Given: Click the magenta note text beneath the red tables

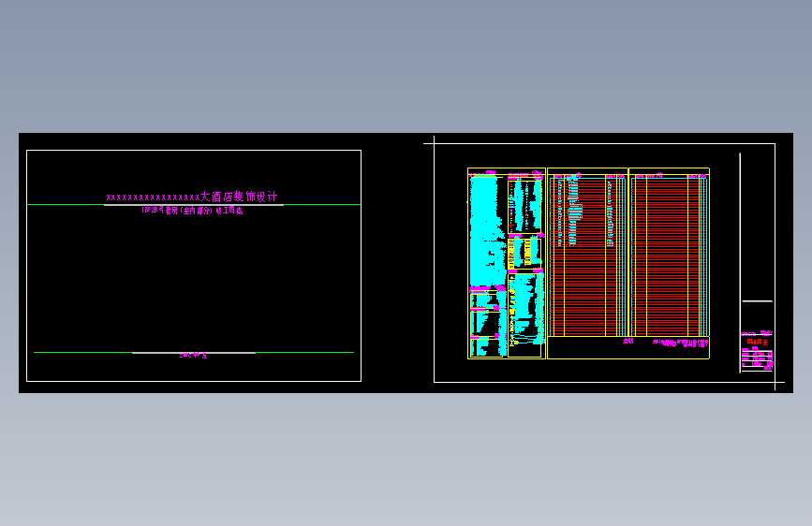Looking at the screenshot, I should pos(680,343).
